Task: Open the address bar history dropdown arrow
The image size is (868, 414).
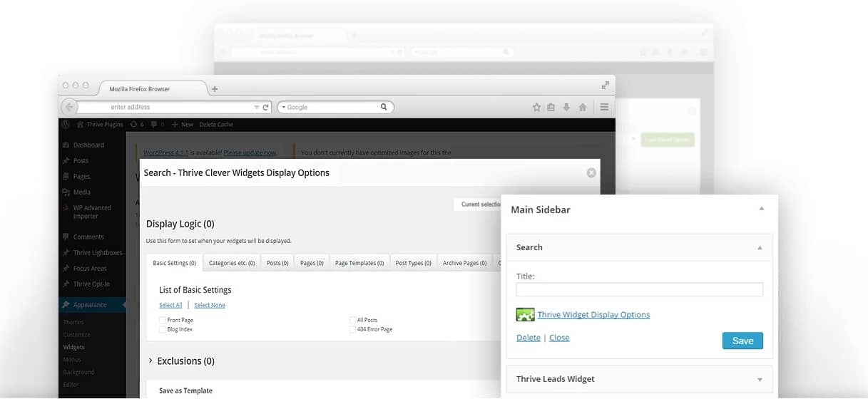Action: pos(257,108)
